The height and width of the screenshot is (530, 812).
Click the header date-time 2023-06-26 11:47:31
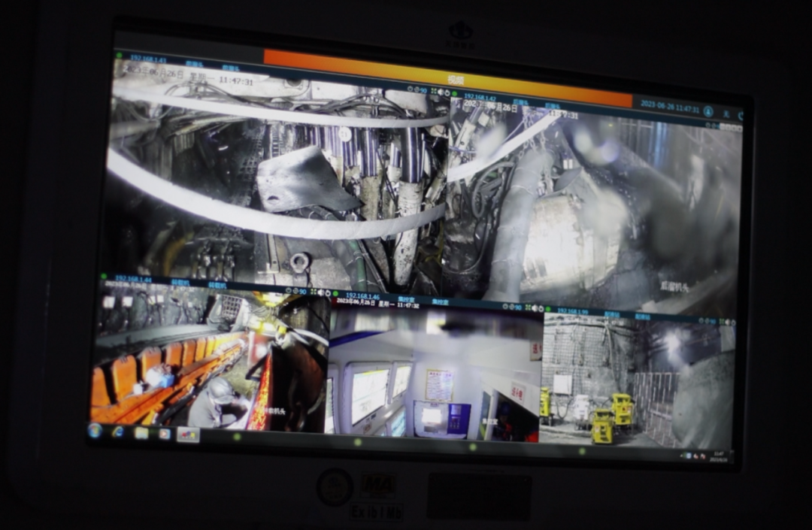[x=669, y=107]
